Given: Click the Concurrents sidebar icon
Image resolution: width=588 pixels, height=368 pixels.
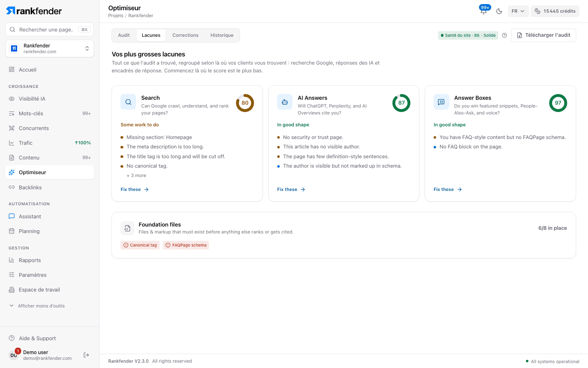Looking at the screenshot, I should pos(12,128).
